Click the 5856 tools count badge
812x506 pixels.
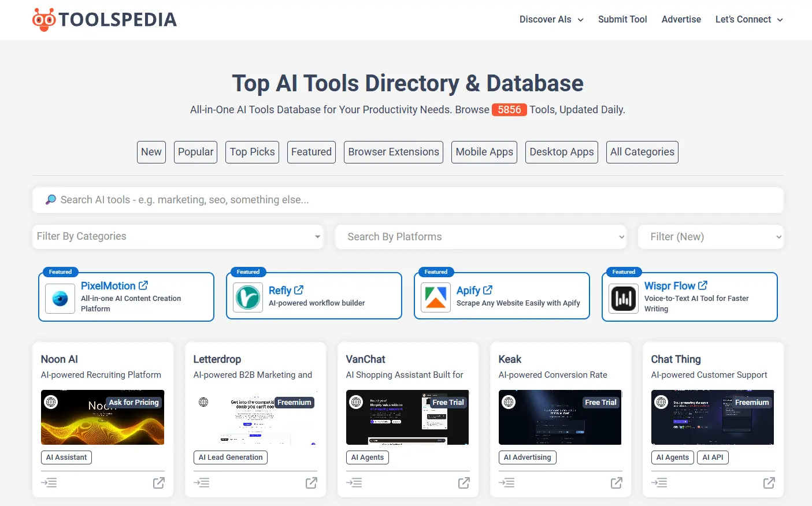(509, 110)
